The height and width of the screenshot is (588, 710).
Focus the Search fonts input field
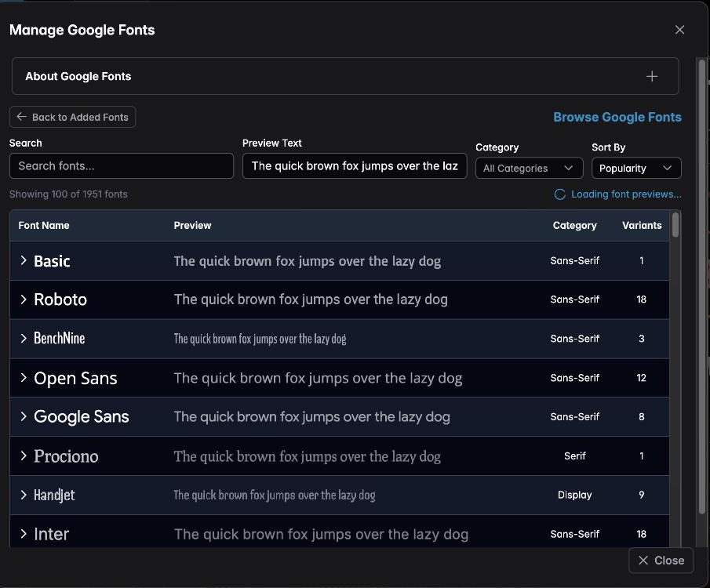click(122, 166)
